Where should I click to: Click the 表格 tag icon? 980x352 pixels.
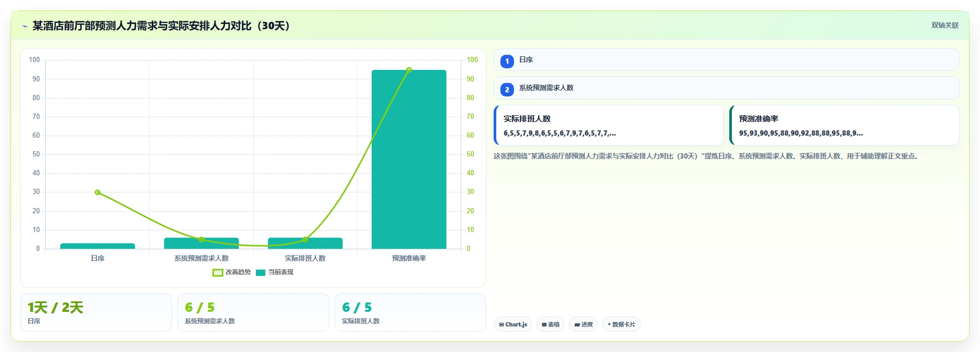(544, 324)
